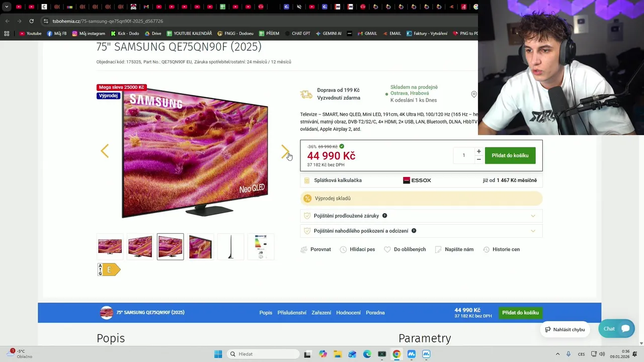Select second product thumbnail
Image resolution: width=644 pixels, height=362 pixels.
140,246
